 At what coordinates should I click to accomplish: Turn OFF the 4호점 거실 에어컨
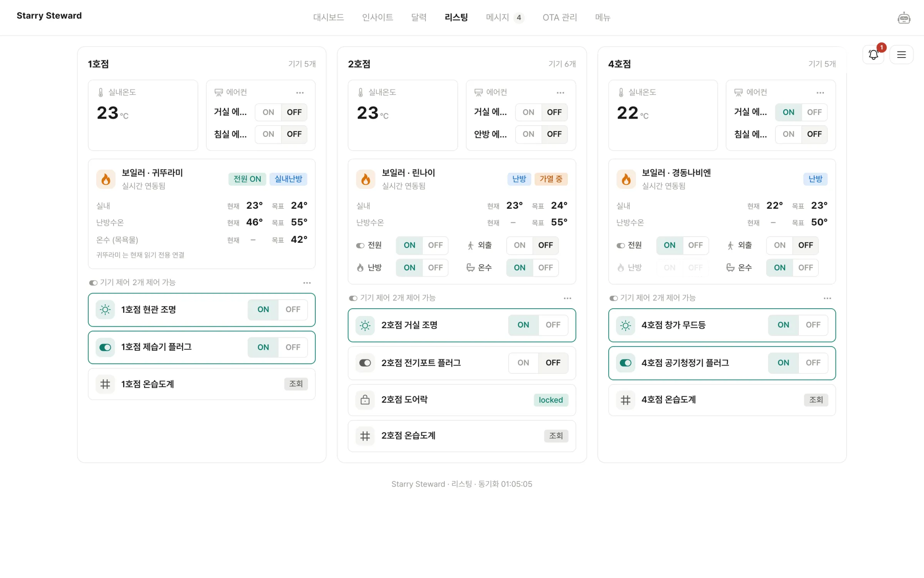click(x=814, y=112)
